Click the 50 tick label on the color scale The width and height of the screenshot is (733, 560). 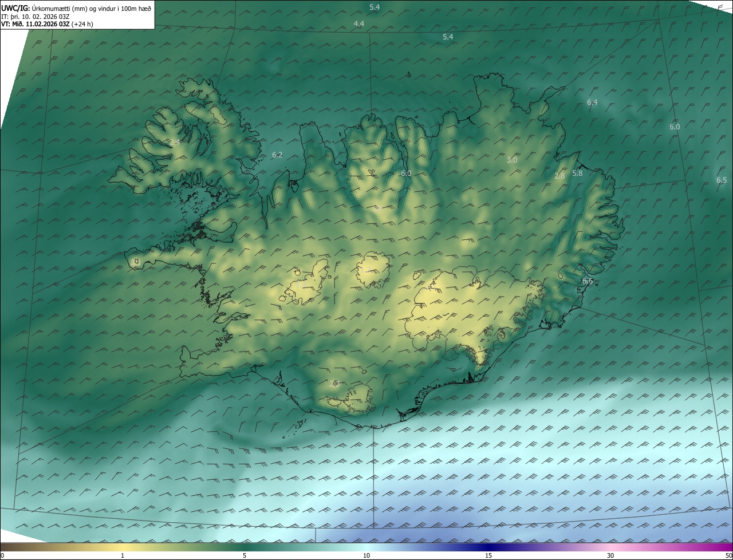point(728,555)
